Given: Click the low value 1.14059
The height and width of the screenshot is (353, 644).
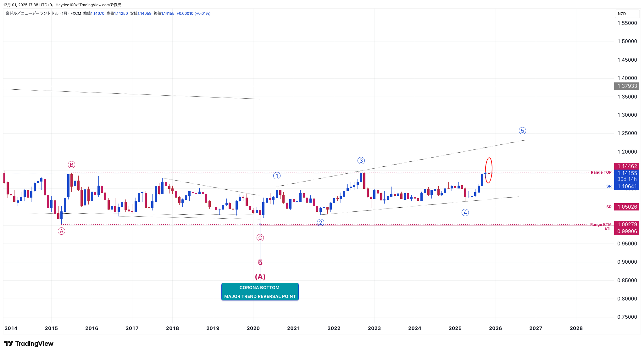Looking at the screenshot, I should pyautogui.click(x=144, y=14).
